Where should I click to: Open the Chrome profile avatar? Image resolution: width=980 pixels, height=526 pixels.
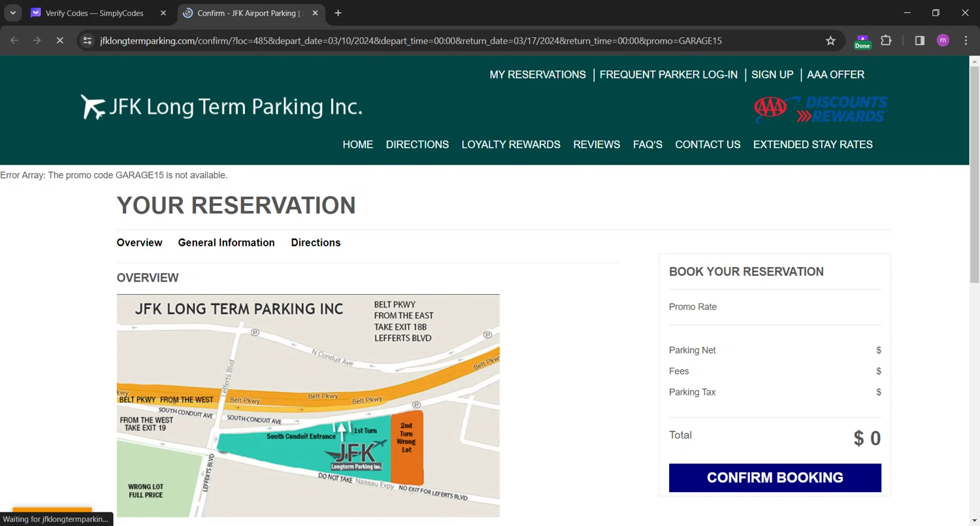[x=943, y=41]
